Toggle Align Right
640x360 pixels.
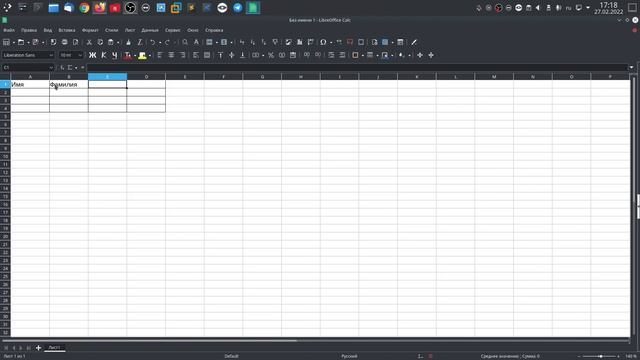(x=182, y=55)
